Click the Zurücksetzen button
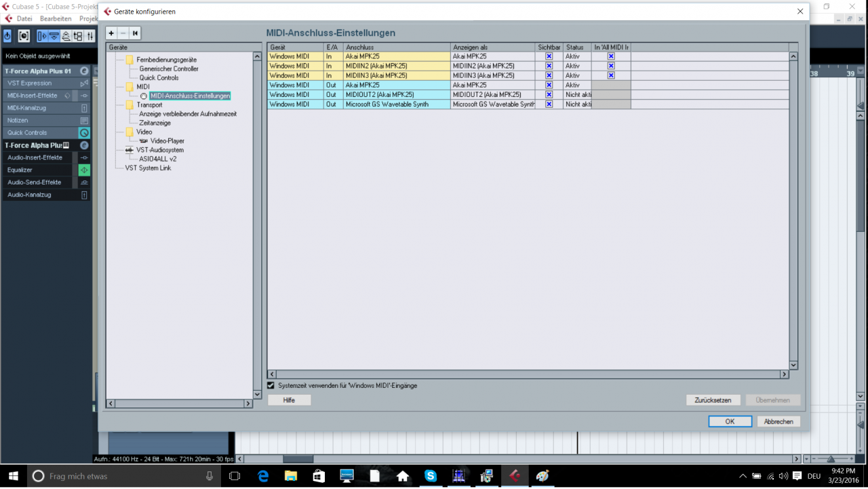Screen dimensions: 868x489 click(x=713, y=400)
